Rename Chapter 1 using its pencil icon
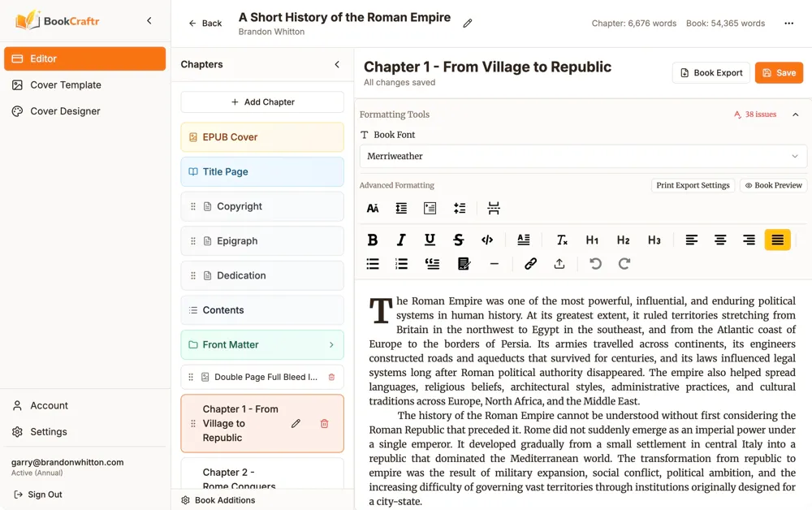This screenshot has height=510, width=812. click(x=296, y=424)
